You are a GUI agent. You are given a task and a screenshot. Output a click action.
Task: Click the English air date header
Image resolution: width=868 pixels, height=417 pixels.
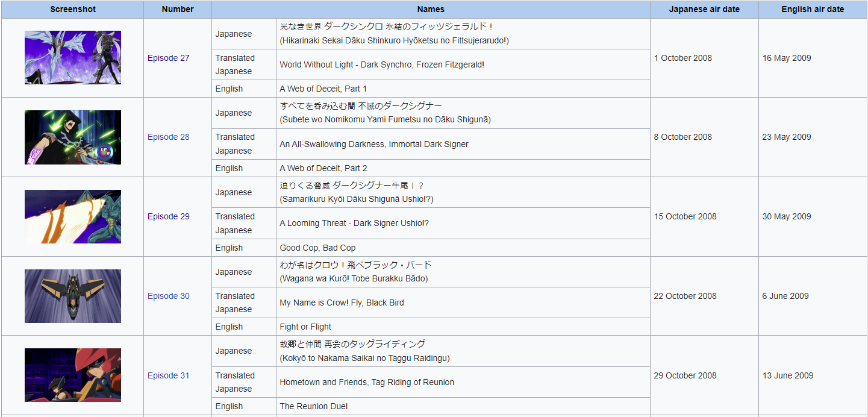coord(813,9)
